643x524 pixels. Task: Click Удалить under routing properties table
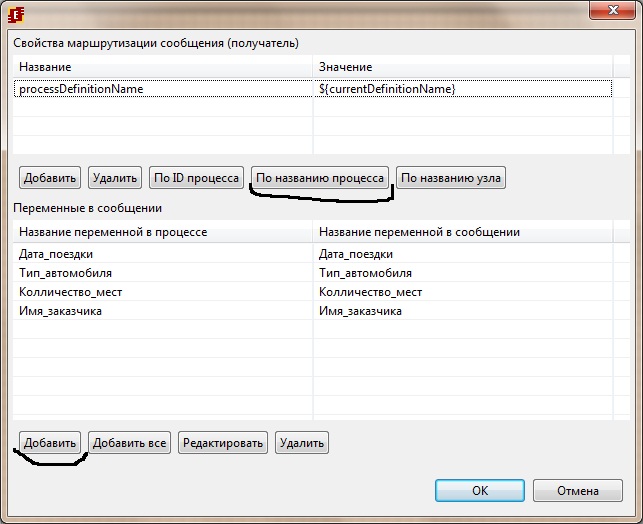tap(115, 178)
